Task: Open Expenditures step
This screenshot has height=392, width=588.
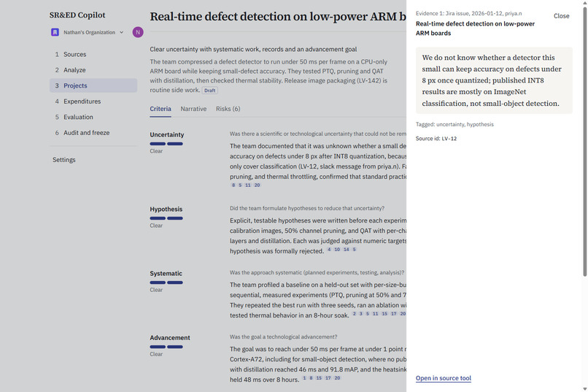Action: (x=93, y=101)
